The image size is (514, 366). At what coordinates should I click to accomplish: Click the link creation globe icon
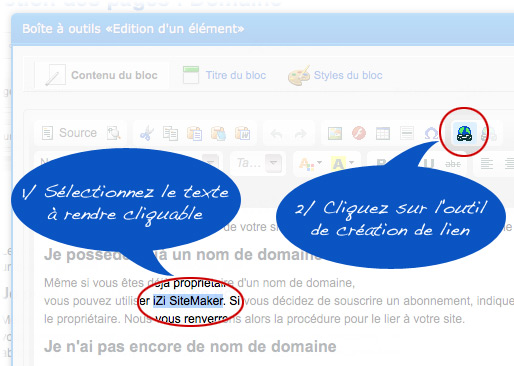(x=464, y=133)
